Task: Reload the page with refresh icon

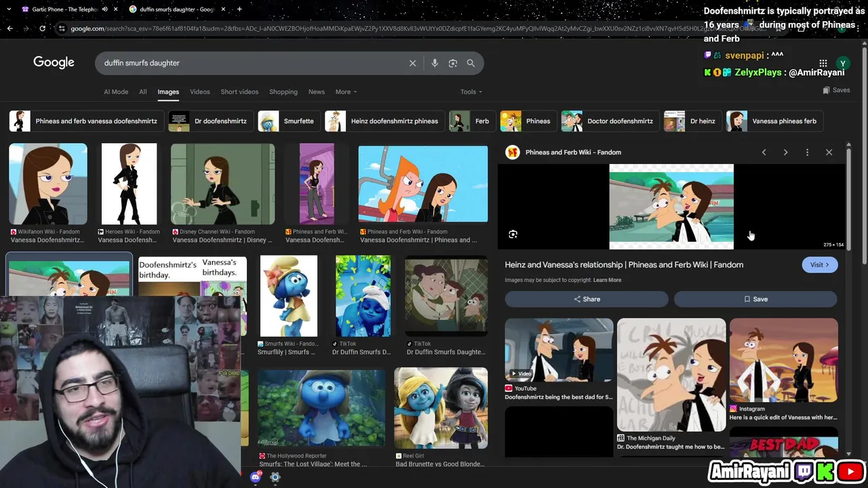Action: click(x=42, y=28)
